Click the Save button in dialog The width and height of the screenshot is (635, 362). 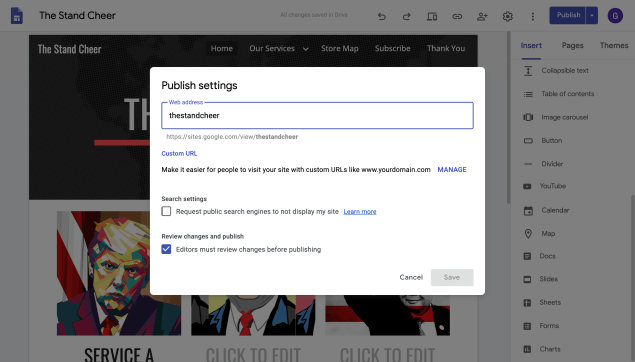point(452,277)
